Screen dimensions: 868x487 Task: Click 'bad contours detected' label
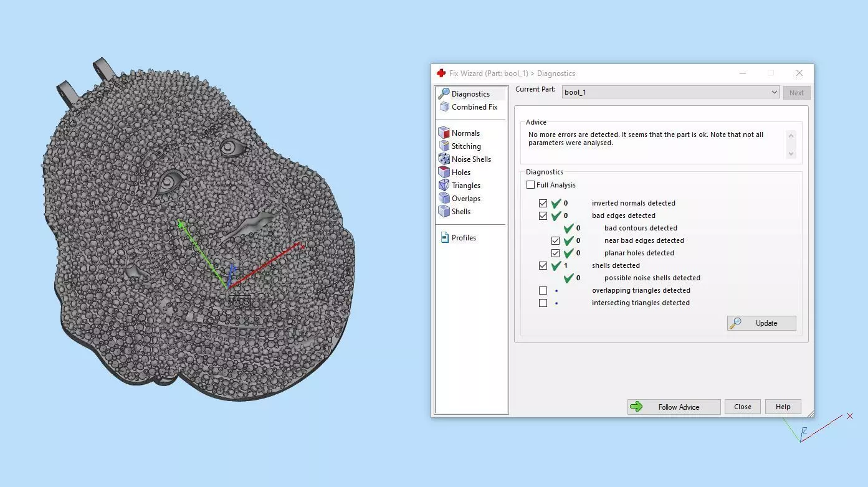point(641,228)
